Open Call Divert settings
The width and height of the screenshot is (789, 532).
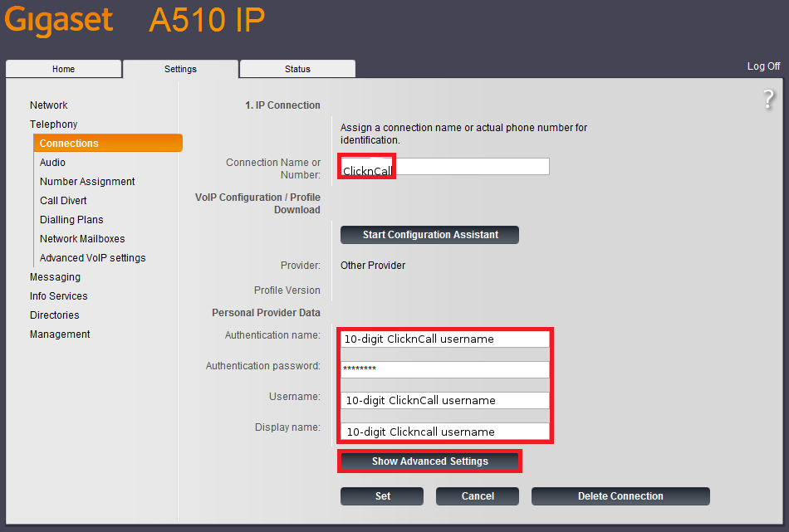point(63,201)
